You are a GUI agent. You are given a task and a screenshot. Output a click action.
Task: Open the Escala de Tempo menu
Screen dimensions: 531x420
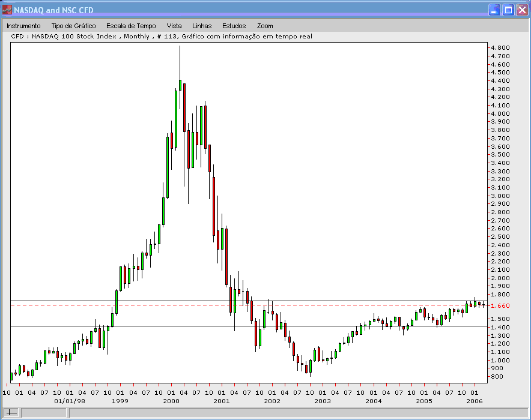pyautogui.click(x=131, y=26)
